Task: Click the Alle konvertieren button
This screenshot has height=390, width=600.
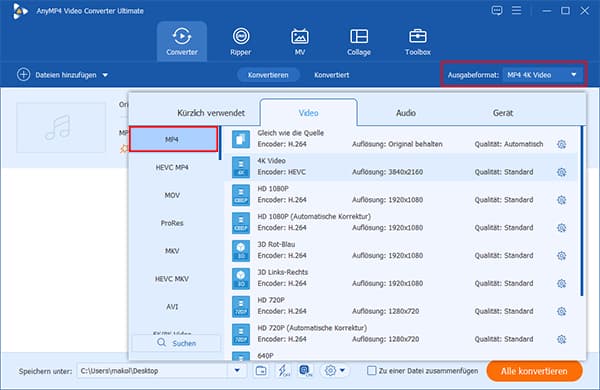Action: pyautogui.click(x=535, y=371)
